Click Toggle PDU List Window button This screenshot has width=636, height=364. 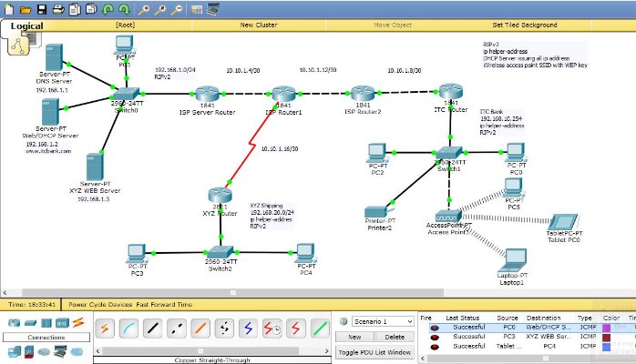376,352
